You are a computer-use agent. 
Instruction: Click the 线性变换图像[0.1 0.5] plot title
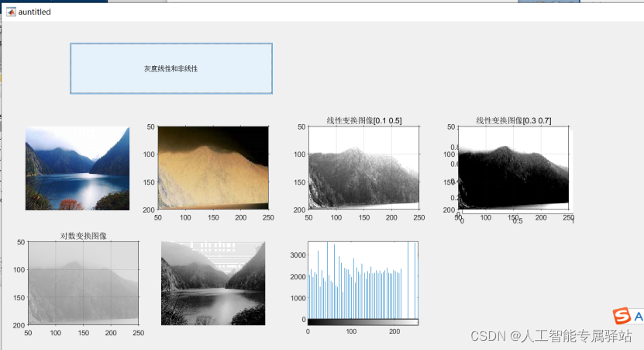364,120
